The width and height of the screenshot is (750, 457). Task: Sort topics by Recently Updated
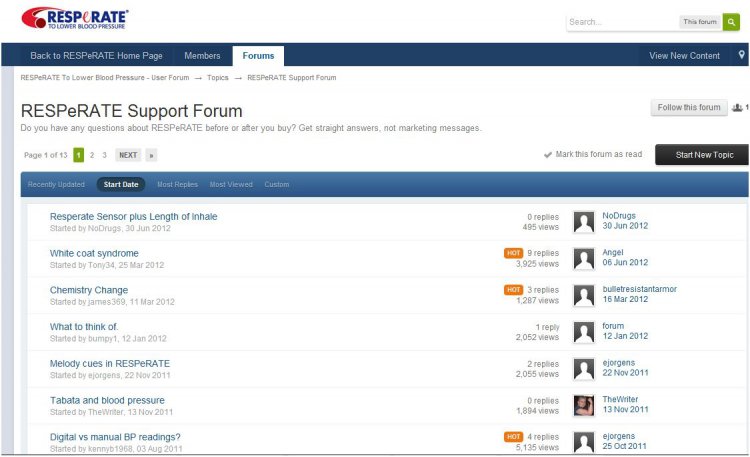click(x=56, y=184)
